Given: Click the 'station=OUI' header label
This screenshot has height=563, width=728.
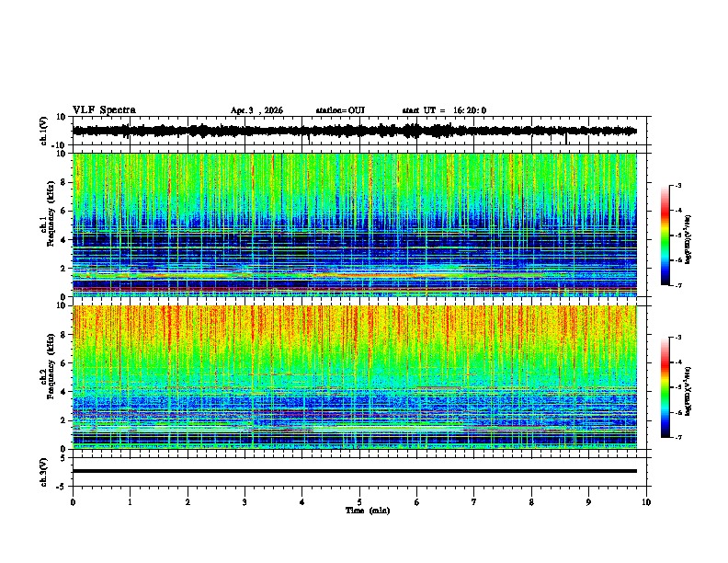Looking at the screenshot, I should point(340,110).
